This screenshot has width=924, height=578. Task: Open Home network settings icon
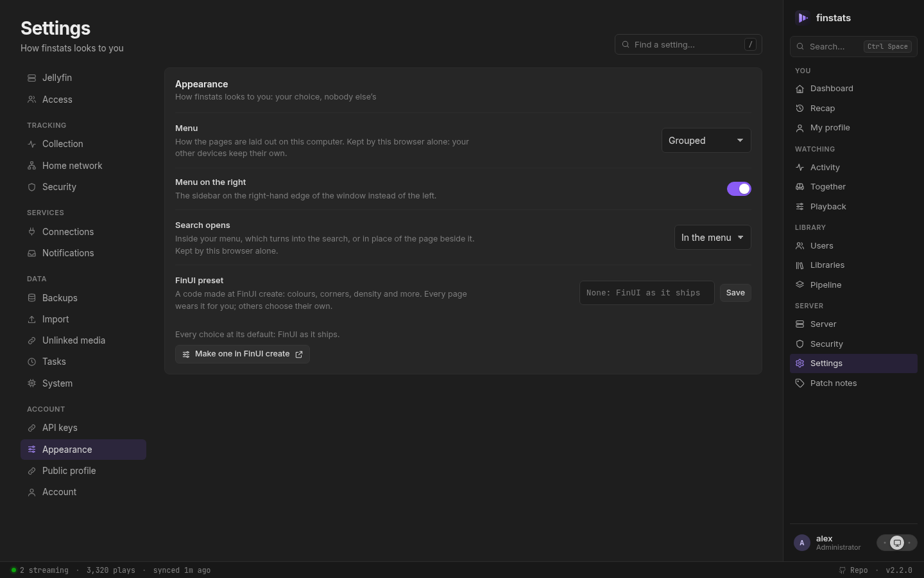coord(31,166)
